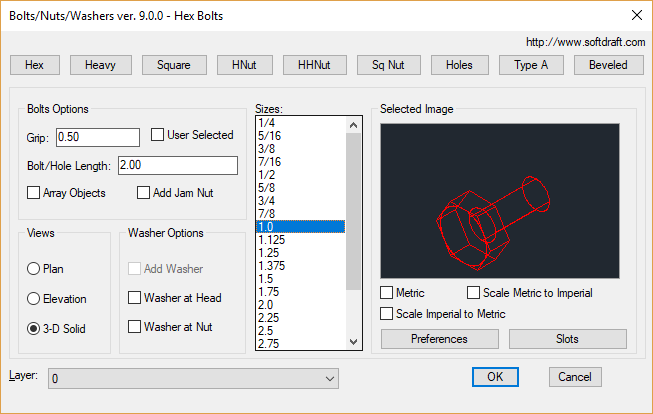653x414 pixels.
Task: Select size 5/8 in Sizes list
Action: [300, 187]
